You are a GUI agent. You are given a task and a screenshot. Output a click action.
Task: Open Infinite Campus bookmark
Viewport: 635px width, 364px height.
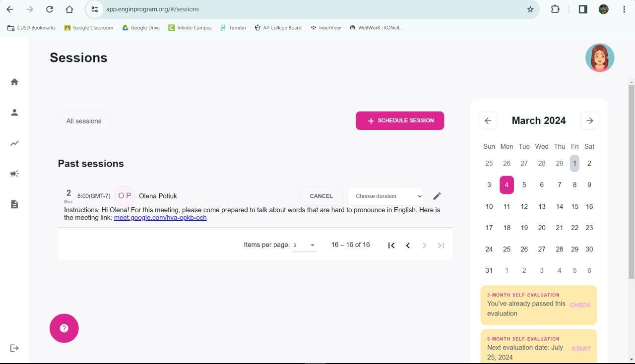(190, 28)
